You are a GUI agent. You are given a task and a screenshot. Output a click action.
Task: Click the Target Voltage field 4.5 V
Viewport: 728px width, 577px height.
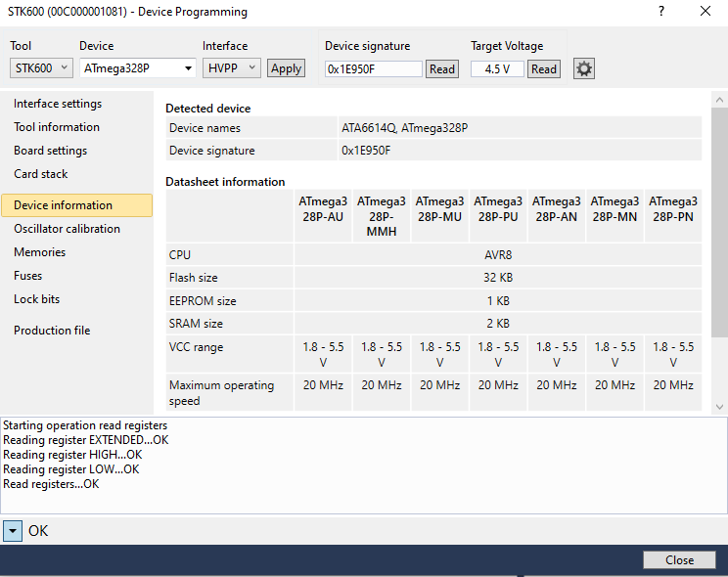point(497,69)
